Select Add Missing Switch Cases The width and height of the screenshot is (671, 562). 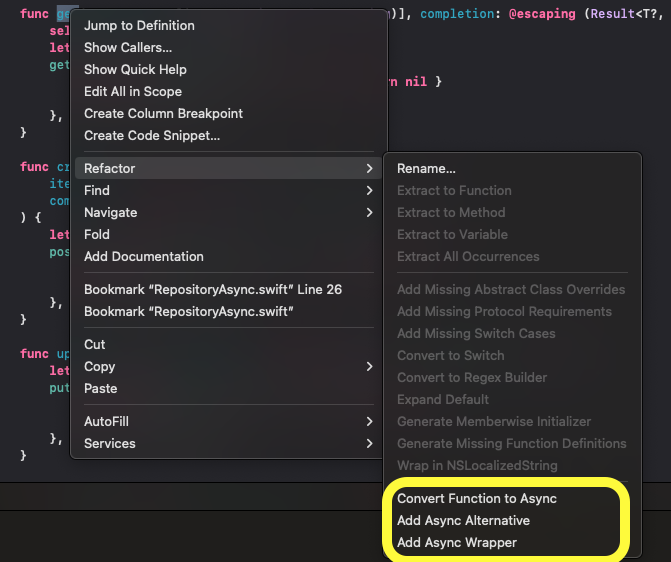pyautogui.click(x=512, y=333)
